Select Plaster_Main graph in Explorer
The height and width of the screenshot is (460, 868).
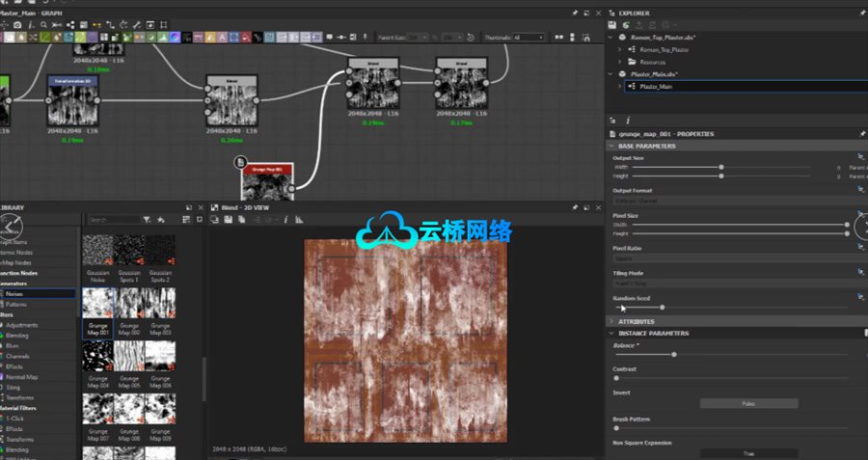(x=655, y=86)
